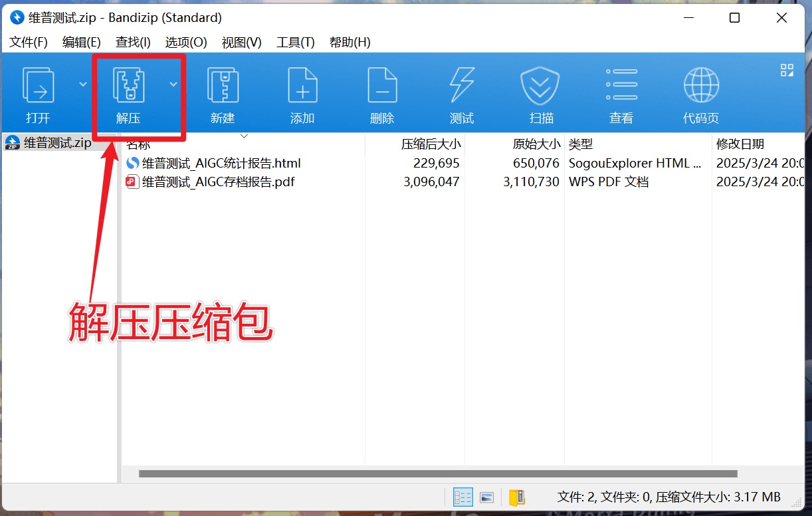This screenshot has width=812, height=516.
Task: Select file 维普测试_AIGC统计报告.html
Action: coord(221,163)
